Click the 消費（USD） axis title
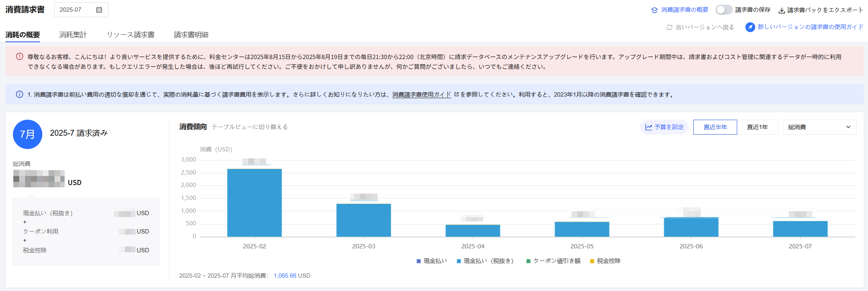The height and width of the screenshot is (291, 868). 216,149
